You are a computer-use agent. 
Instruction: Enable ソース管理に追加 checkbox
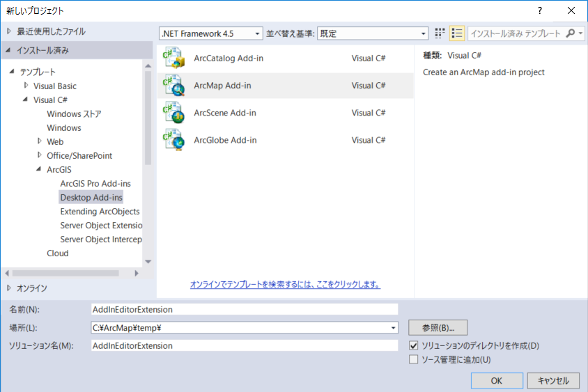(x=413, y=359)
